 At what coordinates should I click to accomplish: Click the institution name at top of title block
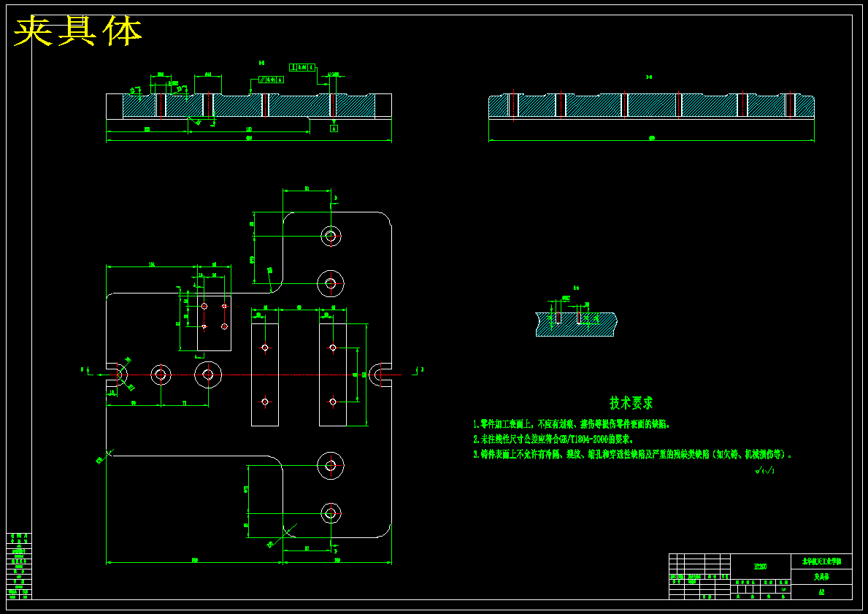pos(821,561)
